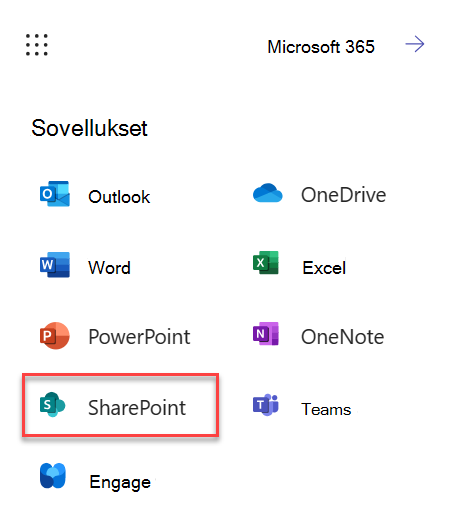Viewport: 450px width, 517px height.
Task: Open the OneDrive cloud icon
Action: (x=267, y=193)
